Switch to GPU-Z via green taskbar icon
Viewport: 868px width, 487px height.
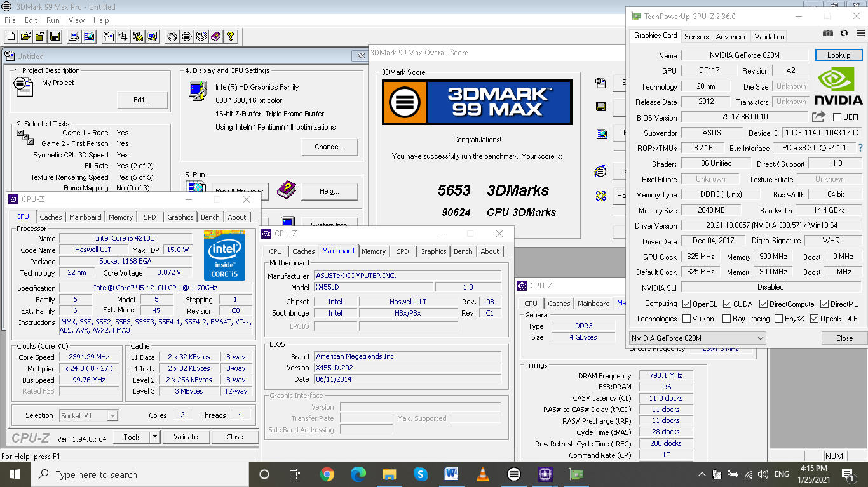tap(576, 474)
